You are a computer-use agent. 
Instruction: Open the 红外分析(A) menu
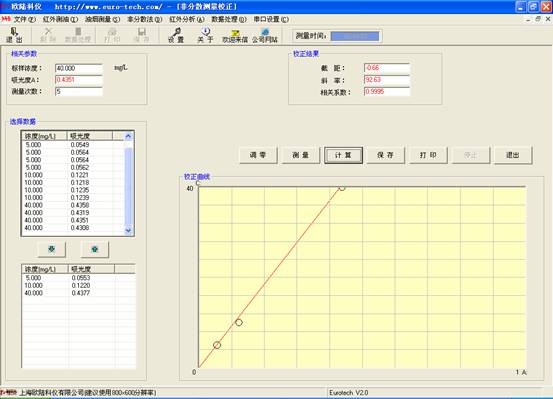coord(187,19)
